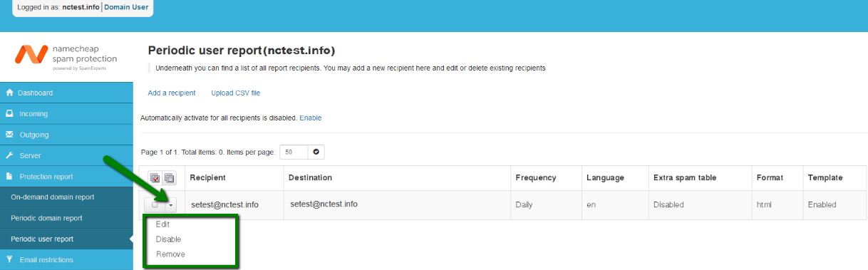This screenshot has height=270, width=868.
Task: Open the row action dropdown arrow
Action: pos(171,205)
